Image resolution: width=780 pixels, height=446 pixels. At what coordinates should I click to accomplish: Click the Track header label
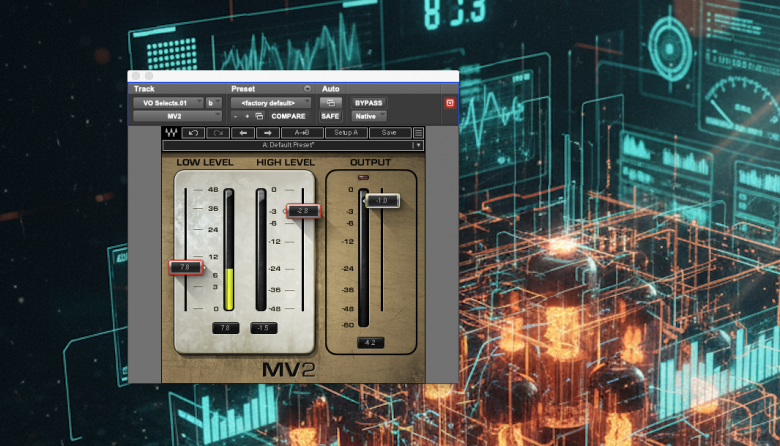[x=144, y=89]
